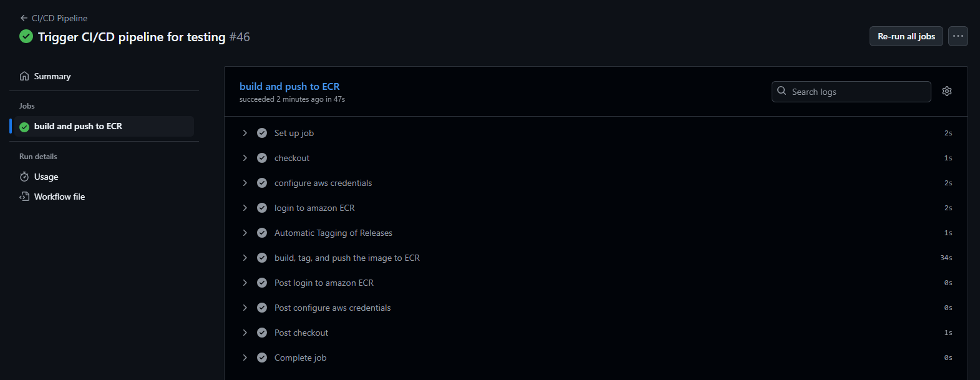
Task: Click the back arrow to CI/CD Pipeline
Action: tap(24, 18)
